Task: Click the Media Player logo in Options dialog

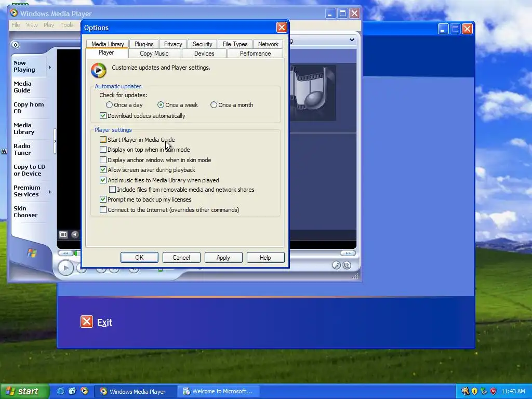Action: (x=98, y=70)
